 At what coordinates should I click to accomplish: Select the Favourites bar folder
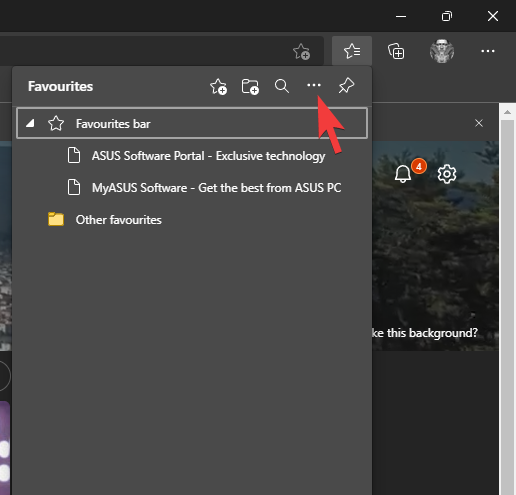(x=192, y=123)
